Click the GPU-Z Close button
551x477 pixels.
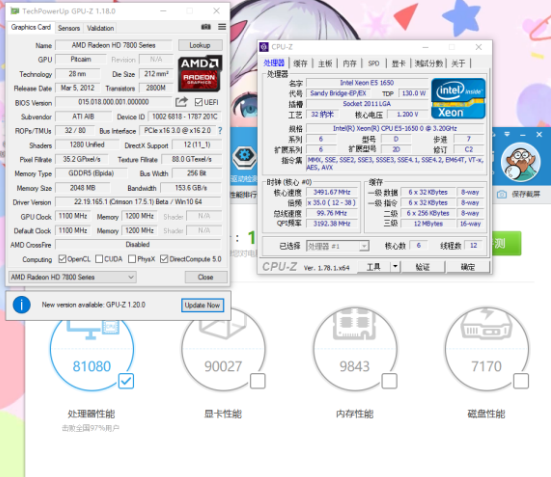(206, 277)
